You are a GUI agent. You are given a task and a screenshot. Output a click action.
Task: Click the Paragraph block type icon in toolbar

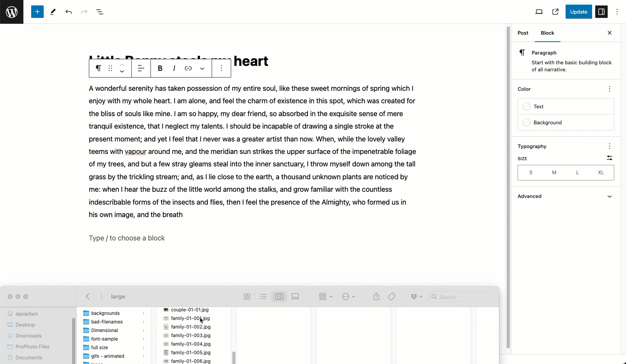(x=99, y=68)
